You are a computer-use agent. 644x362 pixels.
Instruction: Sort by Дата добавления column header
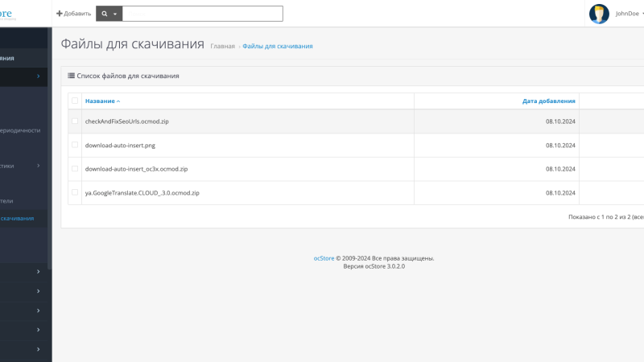[x=548, y=101]
